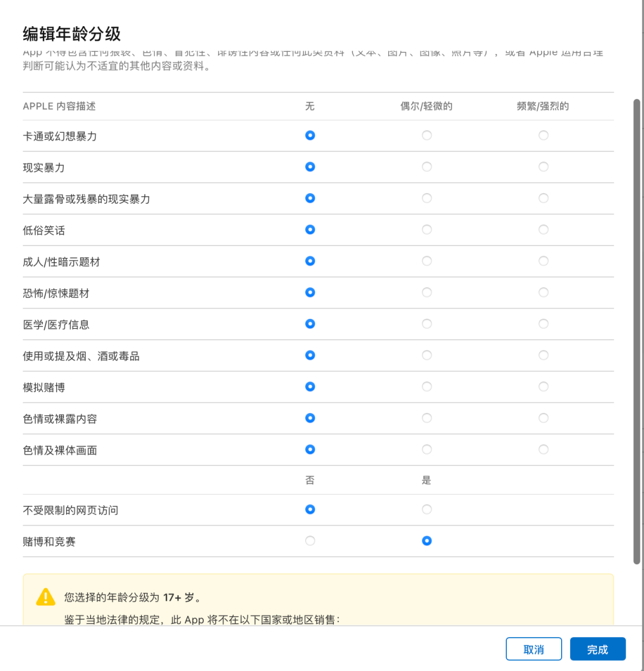
Task: Select 无 for 现实暴力
Action: [x=310, y=167]
